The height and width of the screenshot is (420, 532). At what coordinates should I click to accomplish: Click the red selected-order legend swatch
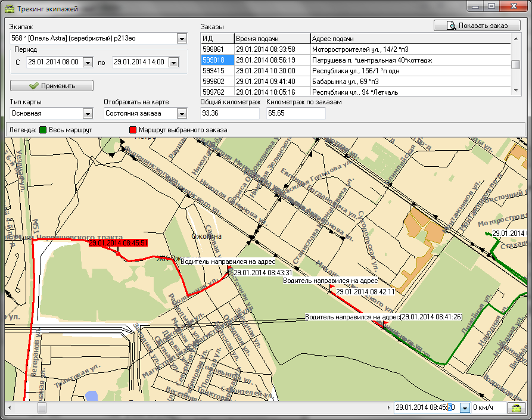tap(132, 129)
